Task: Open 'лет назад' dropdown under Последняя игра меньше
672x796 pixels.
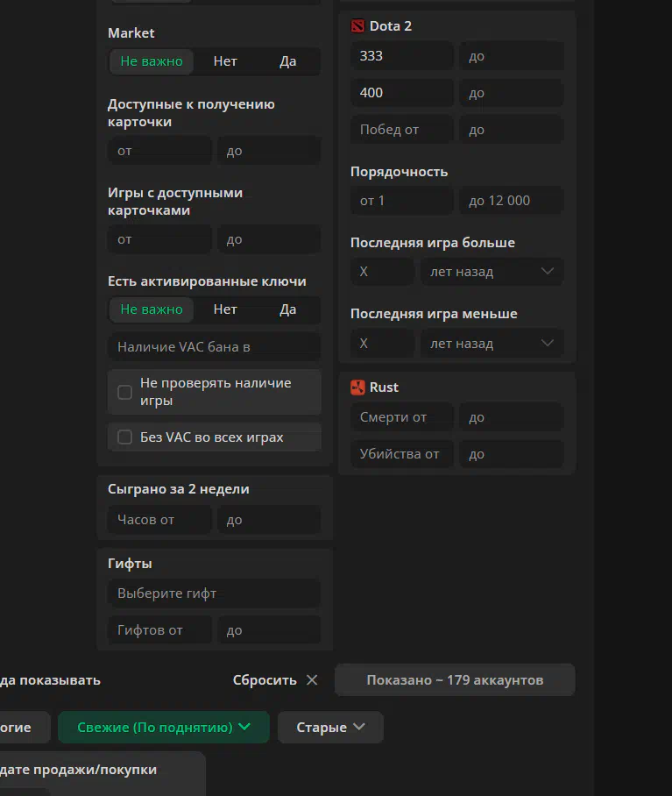Action: coord(492,344)
